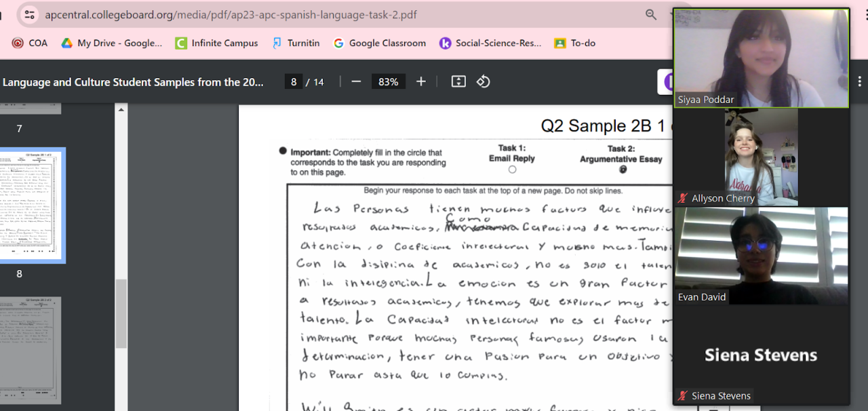Image resolution: width=868 pixels, height=411 pixels.
Task: Click the purple K icon of Social-Science bookmark
Action: point(445,43)
